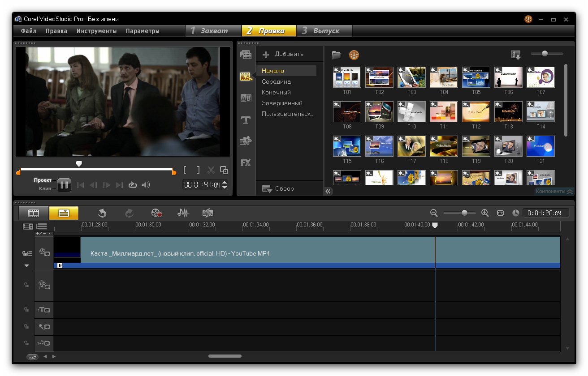
Task: Jump to the start of the clip
Action: pyautogui.click(x=81, y=185)
